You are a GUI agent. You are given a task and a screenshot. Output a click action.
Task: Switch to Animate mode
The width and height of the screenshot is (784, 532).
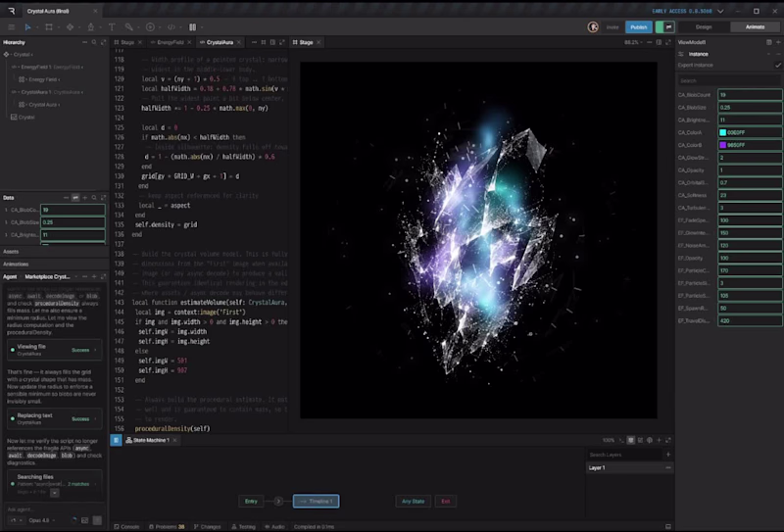(x=755, y=27)
